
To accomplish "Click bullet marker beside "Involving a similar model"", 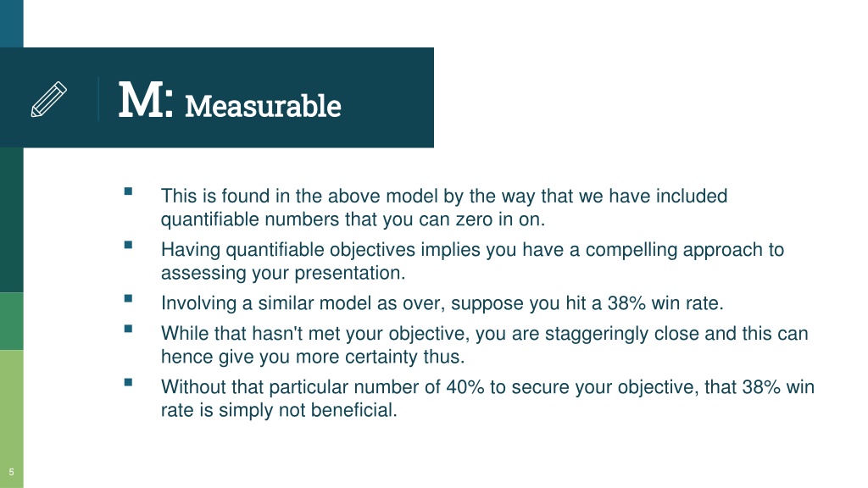I will pyautogui.click(x=129, y=298).
